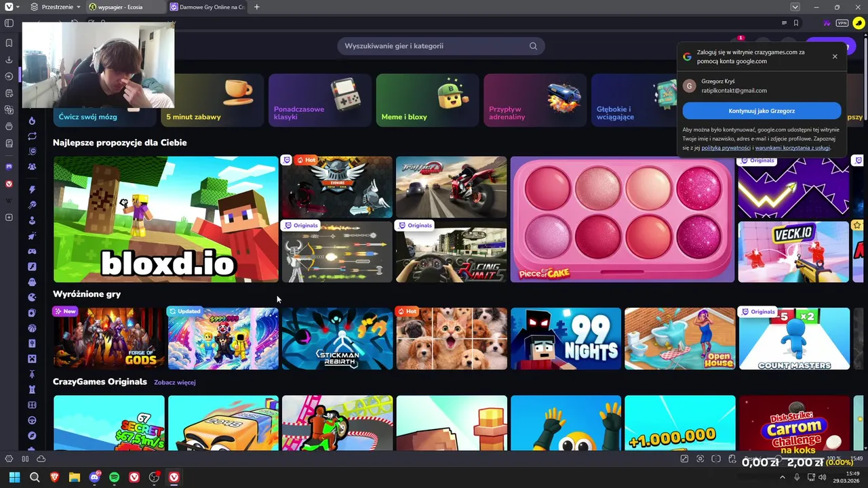Open browser settings gear in the status bar

click(9, 459)
